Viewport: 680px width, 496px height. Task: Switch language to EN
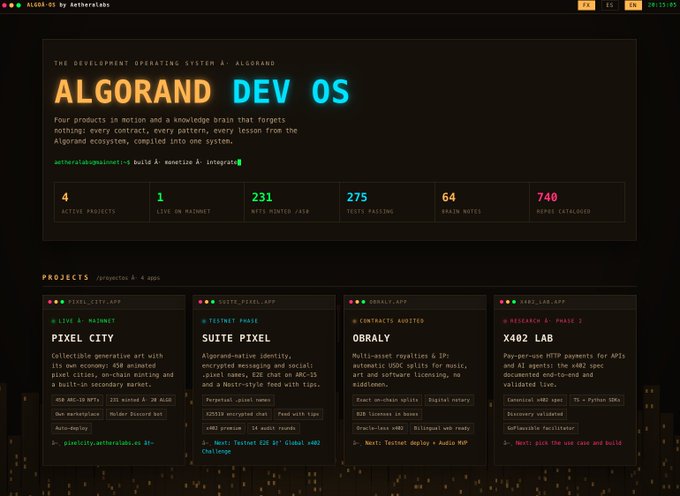tap(633, 5)
